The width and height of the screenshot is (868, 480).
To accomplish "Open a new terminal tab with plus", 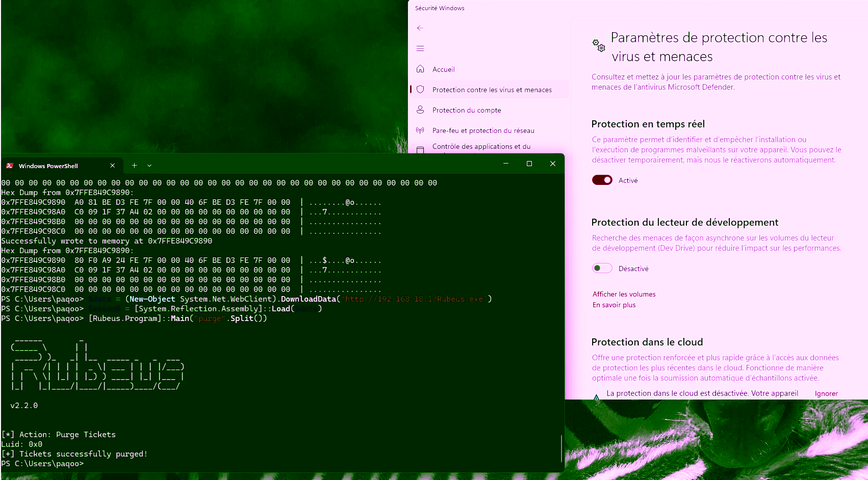I will click(x=134, y=166).
